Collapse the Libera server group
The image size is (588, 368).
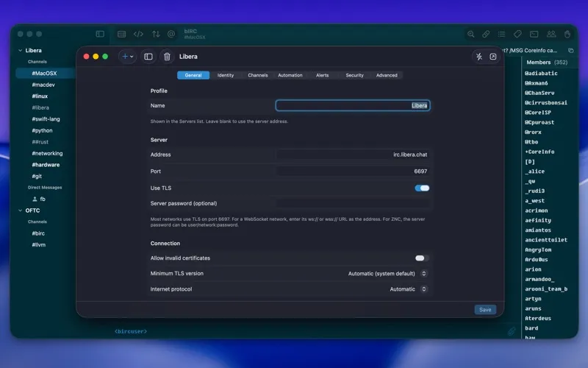click(21, 50)
